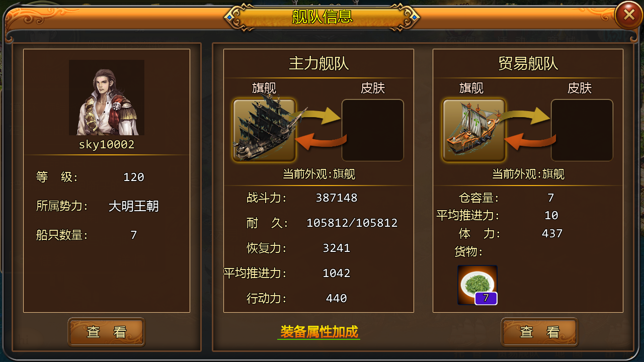Close the 舰队信息 window
Screen dimensions: 644x362
coord(629,15)
